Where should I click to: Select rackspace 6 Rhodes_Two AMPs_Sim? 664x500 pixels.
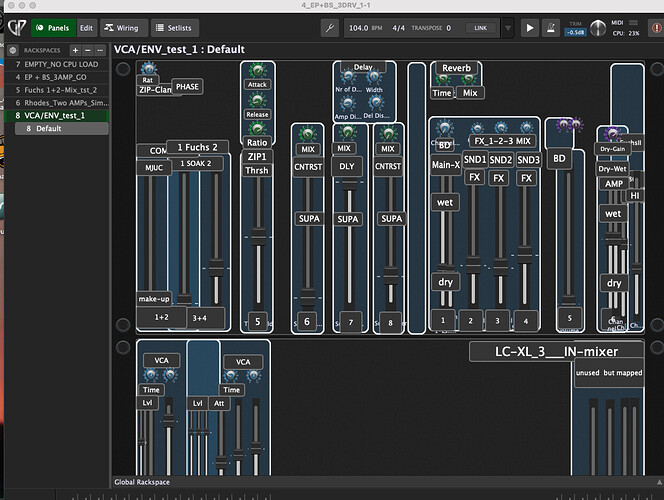pos(56,103)
